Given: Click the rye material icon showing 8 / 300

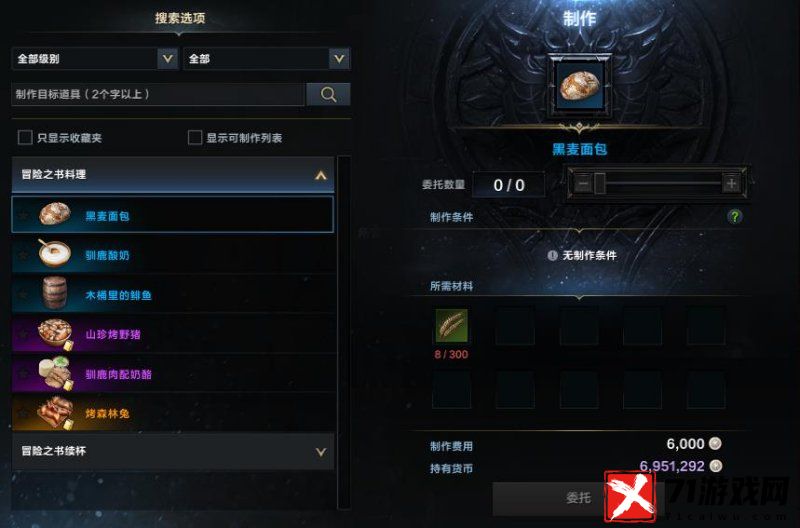Looking at the screenshot, I should pyautogui.click(x=451, y=325).
